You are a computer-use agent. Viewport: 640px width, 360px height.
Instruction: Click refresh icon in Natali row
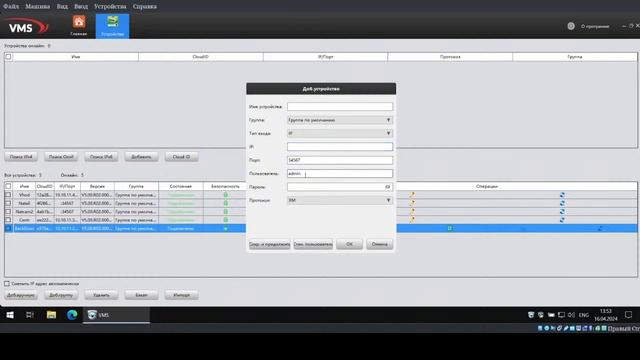(562, 203)
